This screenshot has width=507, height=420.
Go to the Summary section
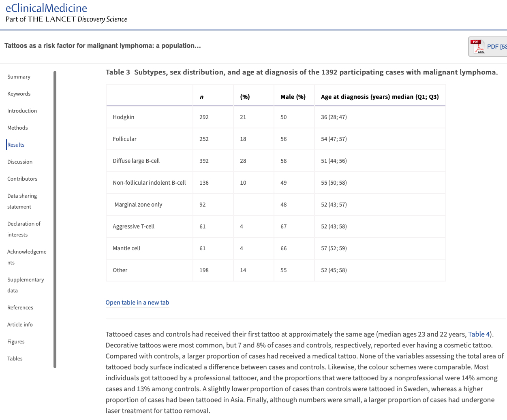click(x=19, y=77)
